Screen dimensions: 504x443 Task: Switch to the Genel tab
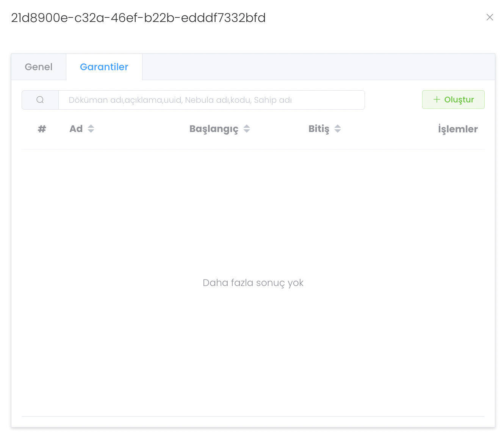[x=39, y=67]
